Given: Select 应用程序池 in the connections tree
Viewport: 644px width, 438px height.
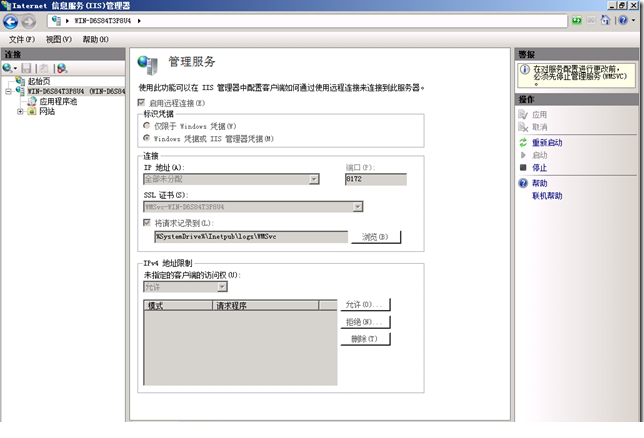Looking at the screenshot, I should tap(58, 101).
